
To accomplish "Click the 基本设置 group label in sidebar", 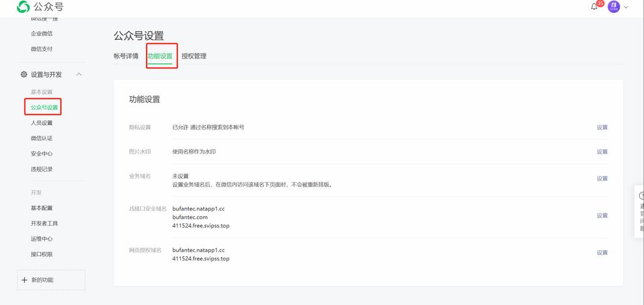I will pos(42,92).
